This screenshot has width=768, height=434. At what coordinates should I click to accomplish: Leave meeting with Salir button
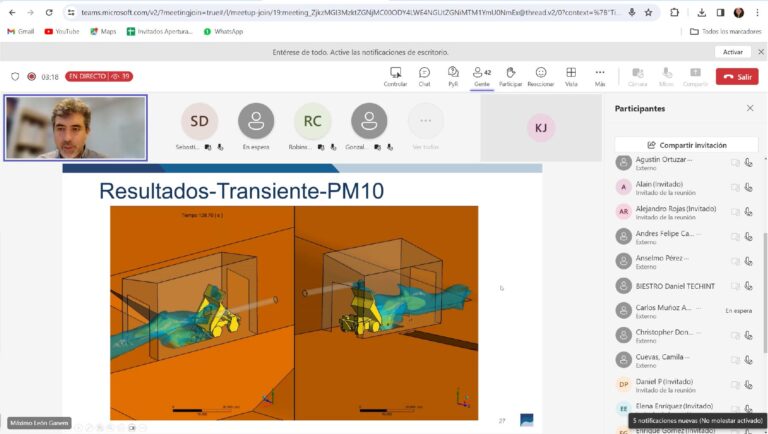click(737, 76)
